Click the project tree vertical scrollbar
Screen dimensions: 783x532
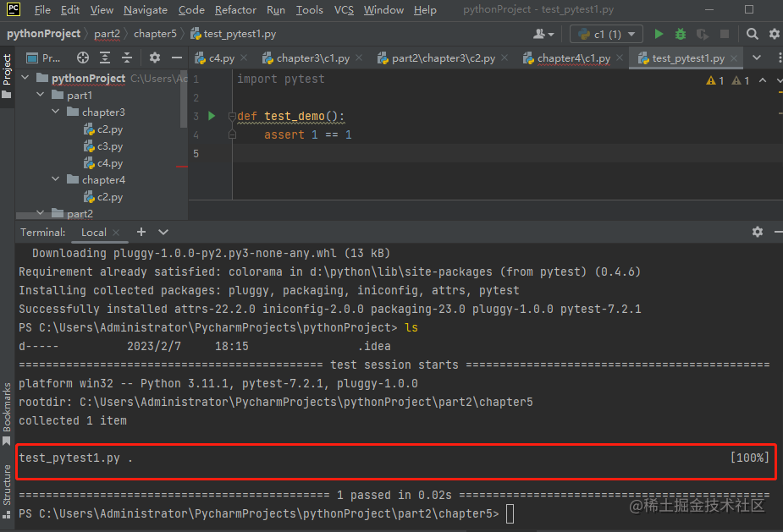coord(184,100)
